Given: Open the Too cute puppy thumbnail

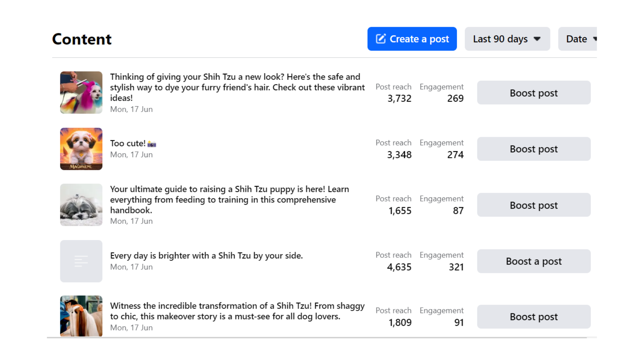Looking at the screenshot, I should tap(81, 149).
